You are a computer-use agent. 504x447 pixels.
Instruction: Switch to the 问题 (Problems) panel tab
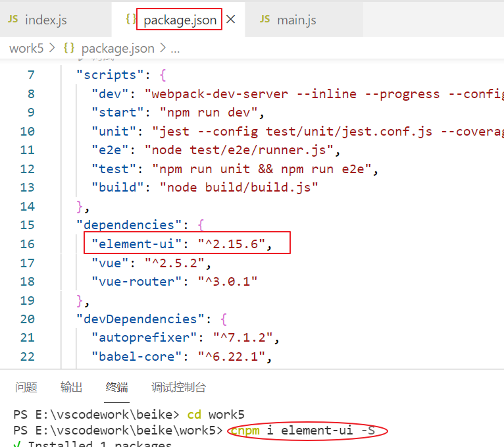[x=26, y=387]
